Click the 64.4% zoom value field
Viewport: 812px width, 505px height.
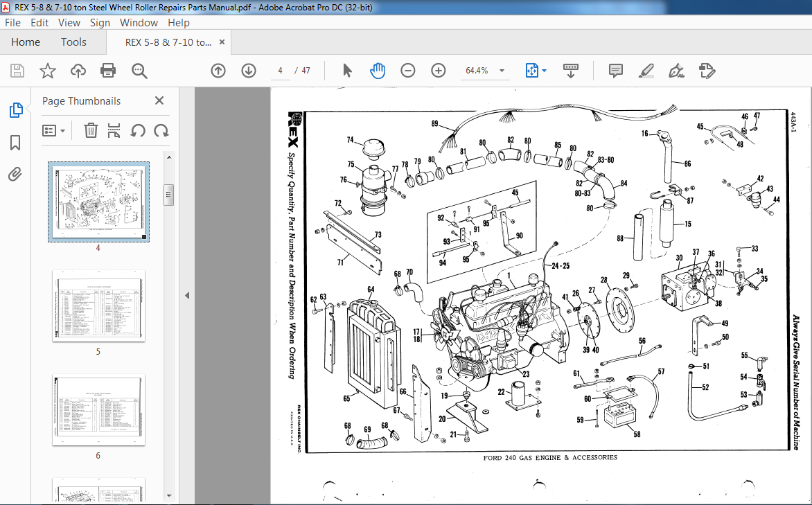(477, 71)
